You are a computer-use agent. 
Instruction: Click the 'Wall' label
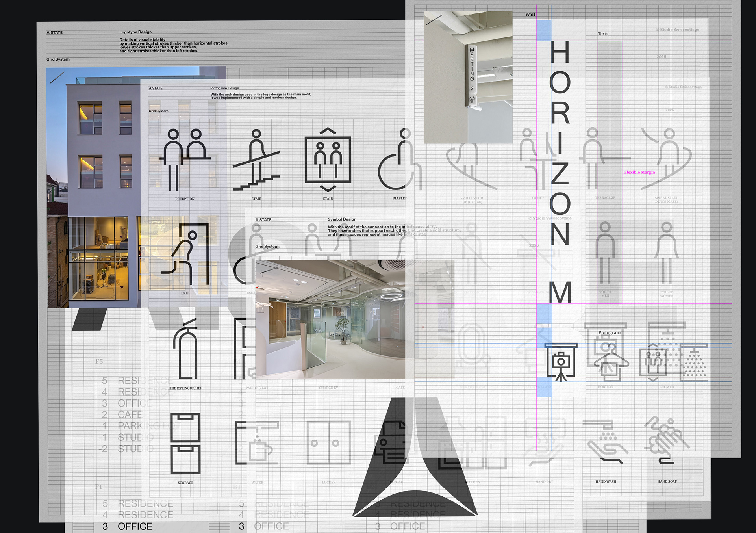pyautogui.click(x=530, y=15)
